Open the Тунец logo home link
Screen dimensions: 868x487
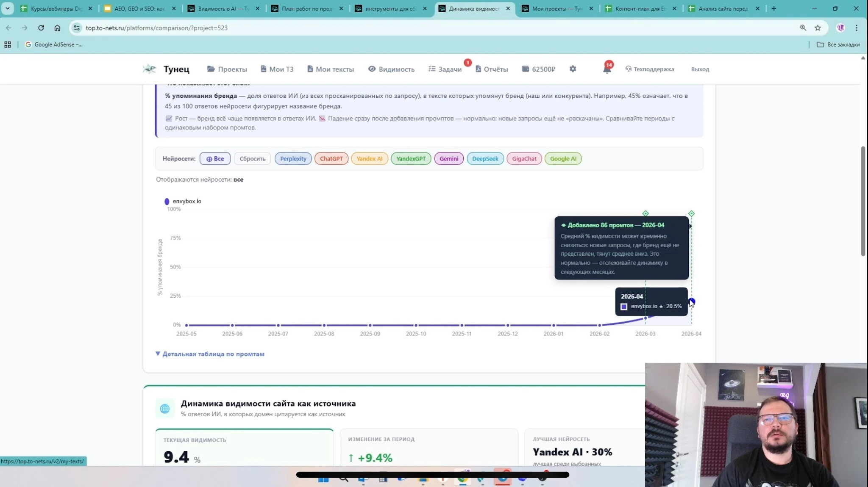click(166, 69)
